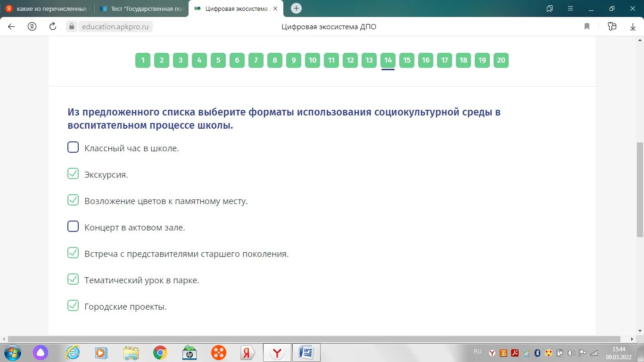
Task: Click the RU language indicator
Action: (x=478, y=352)
